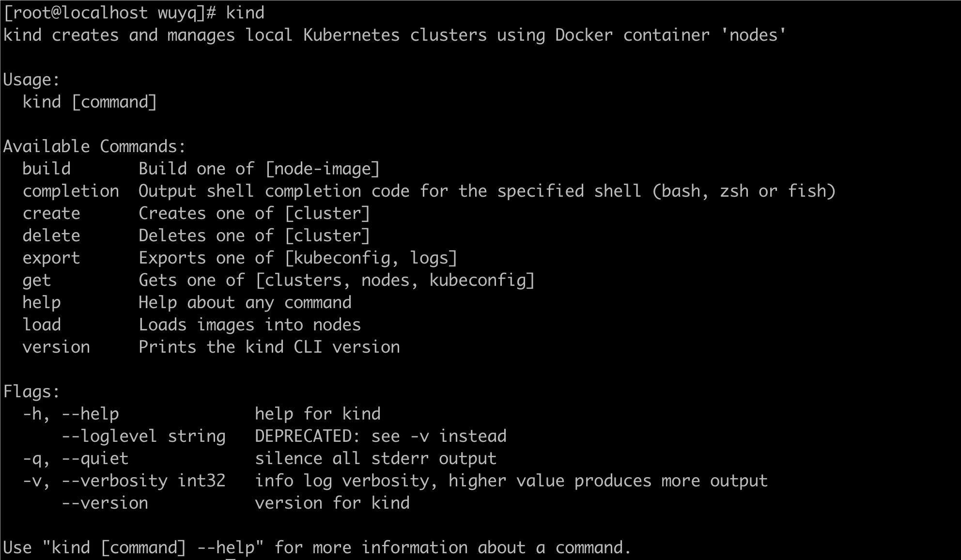
Task: Click the 'load' command name
Action: [x=42, y=325]
